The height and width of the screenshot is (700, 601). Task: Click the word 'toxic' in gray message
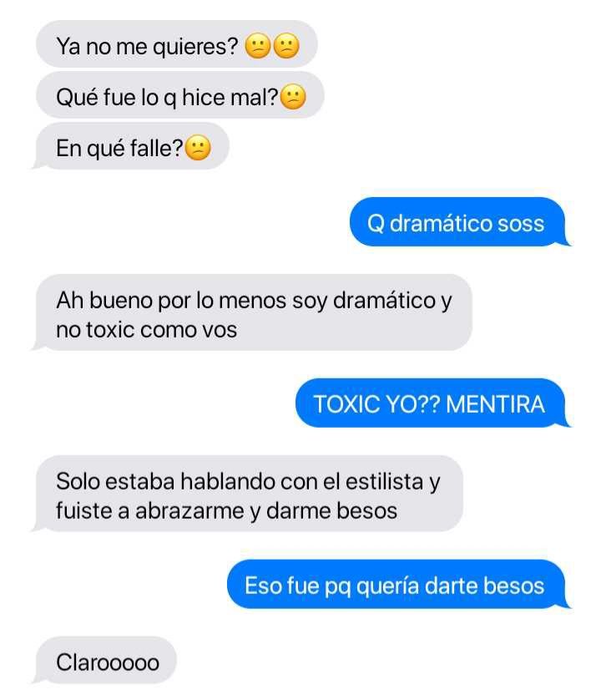110,330
